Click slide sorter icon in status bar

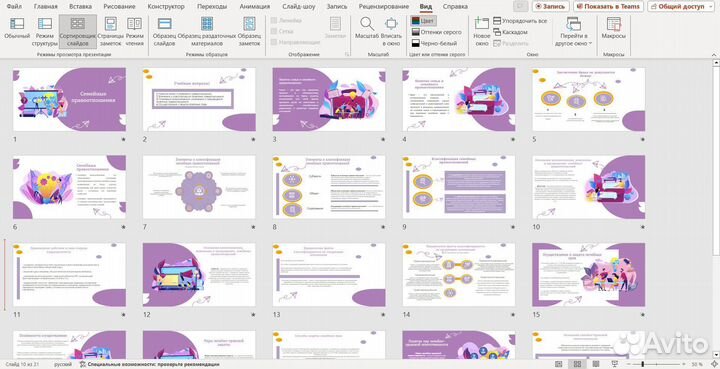click(577, 364)
